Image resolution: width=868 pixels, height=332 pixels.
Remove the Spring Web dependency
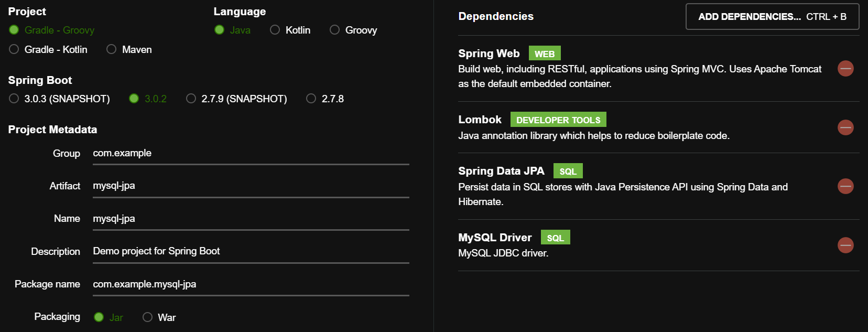click(845, 69)
